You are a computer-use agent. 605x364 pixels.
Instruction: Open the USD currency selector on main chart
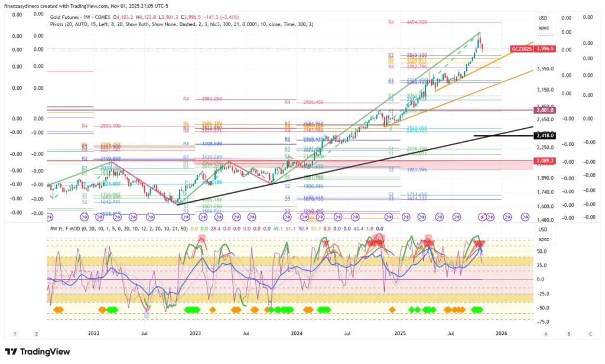pos(543,18)
